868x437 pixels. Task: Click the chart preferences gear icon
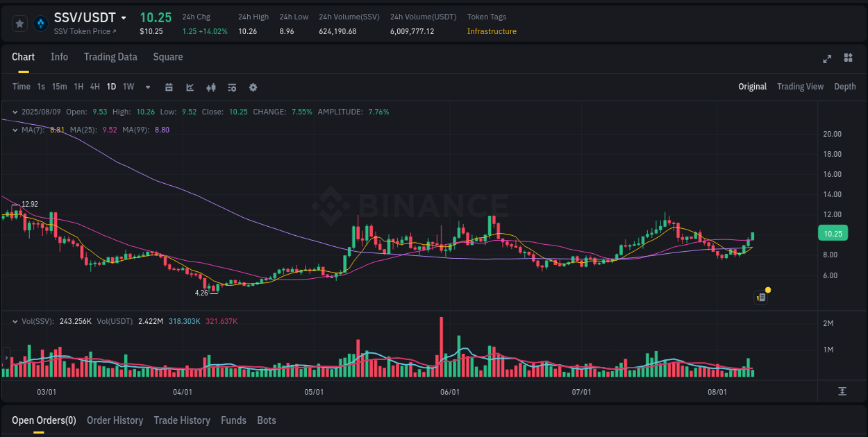tap(253, 87)
